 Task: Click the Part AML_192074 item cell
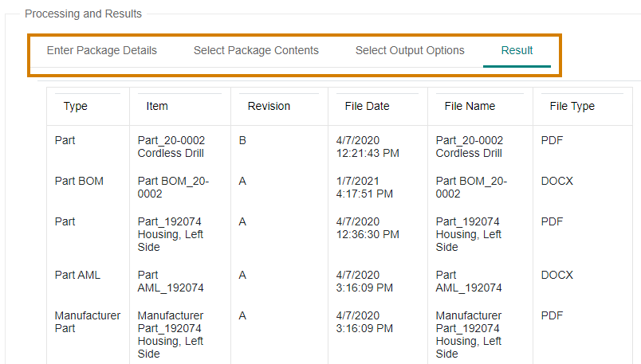click(x=171, y=281)
